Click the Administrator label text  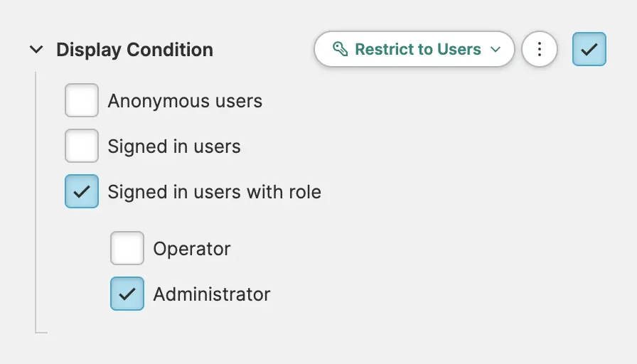tap(212, 294)
